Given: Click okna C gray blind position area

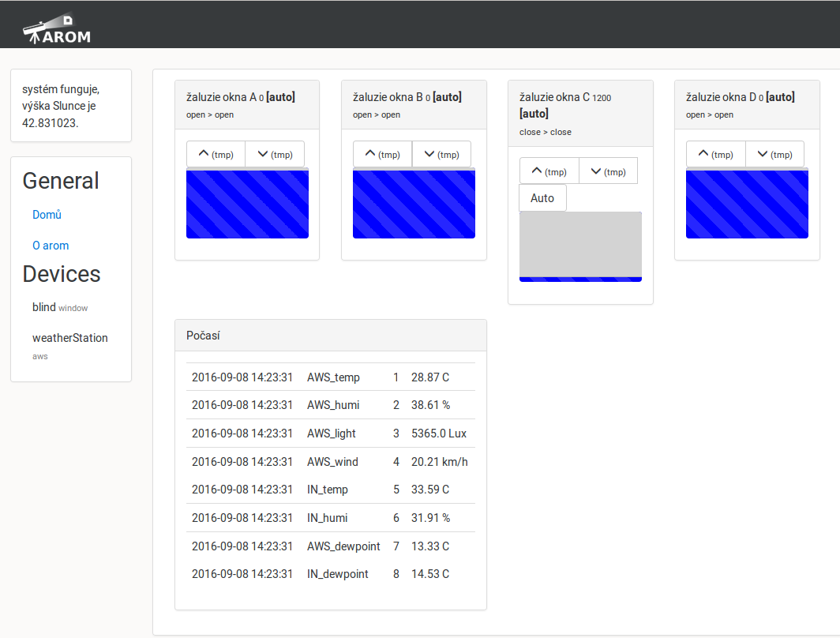Looking at the screenshot, I should (580, 243).
